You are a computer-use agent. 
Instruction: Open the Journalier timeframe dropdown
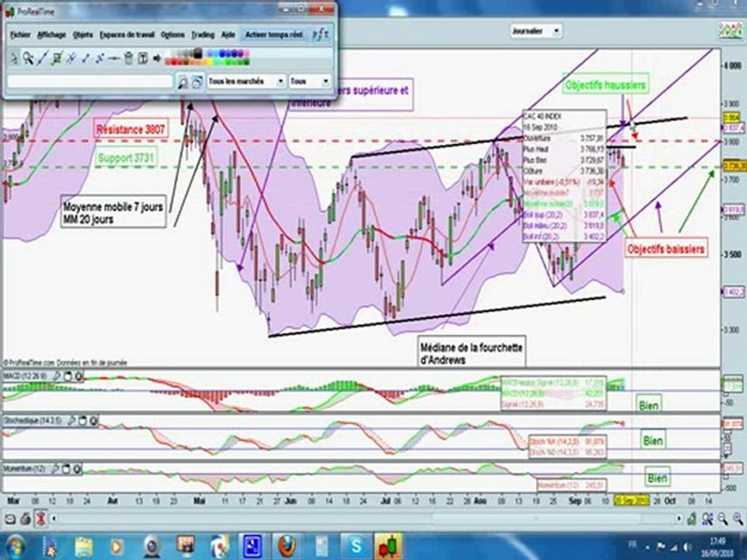click(x=536, y=31)
